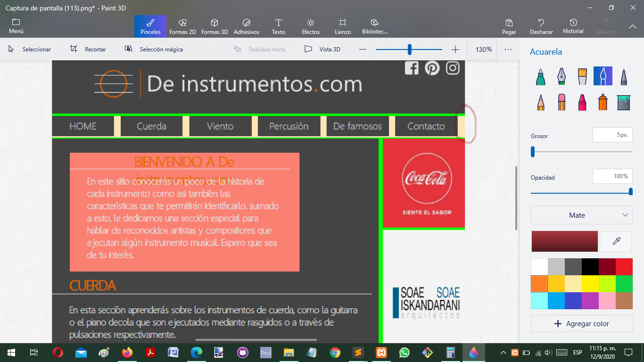Toggle Vista 3D
The height and width of the screenshot is (362, 644).
point(322,49)
